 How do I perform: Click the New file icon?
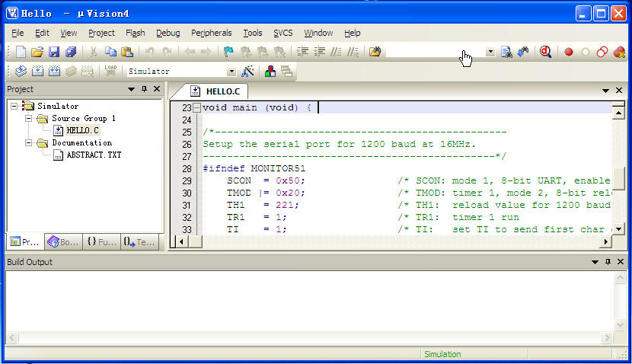pyautogui.click(x=21, y=52)
